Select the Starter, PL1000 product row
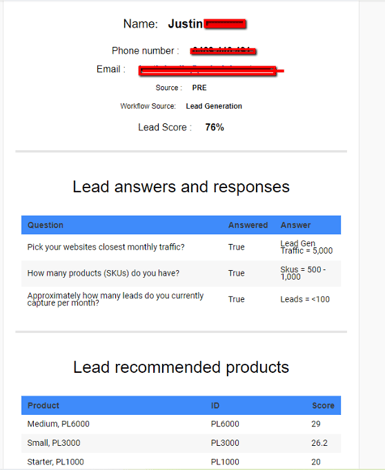The image size is (385, 470). 181,462
